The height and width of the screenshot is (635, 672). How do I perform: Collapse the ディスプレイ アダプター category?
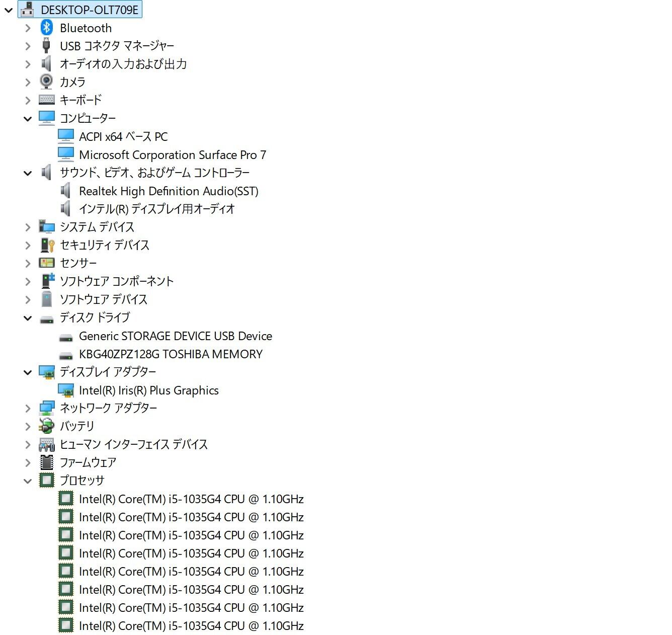[x=28, y=372]
